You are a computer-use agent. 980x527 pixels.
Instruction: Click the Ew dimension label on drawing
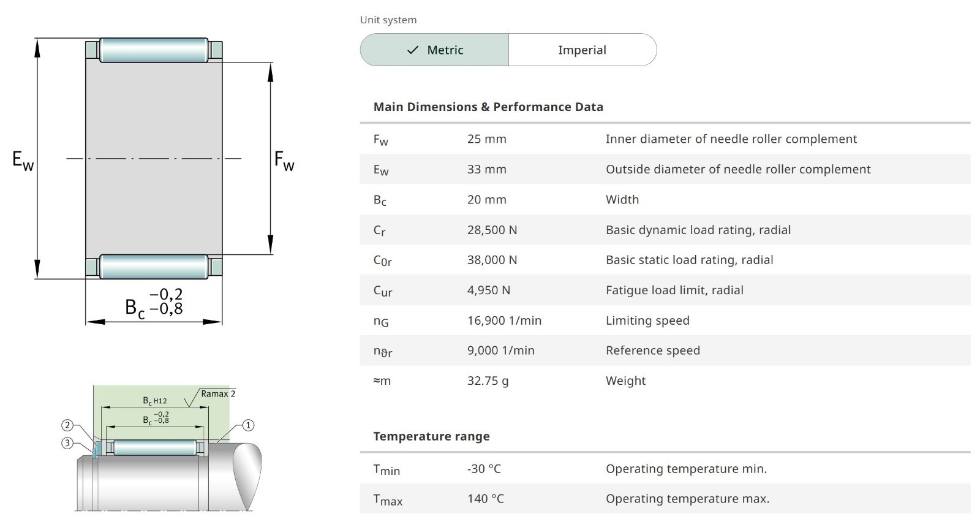tap(23, 160)
